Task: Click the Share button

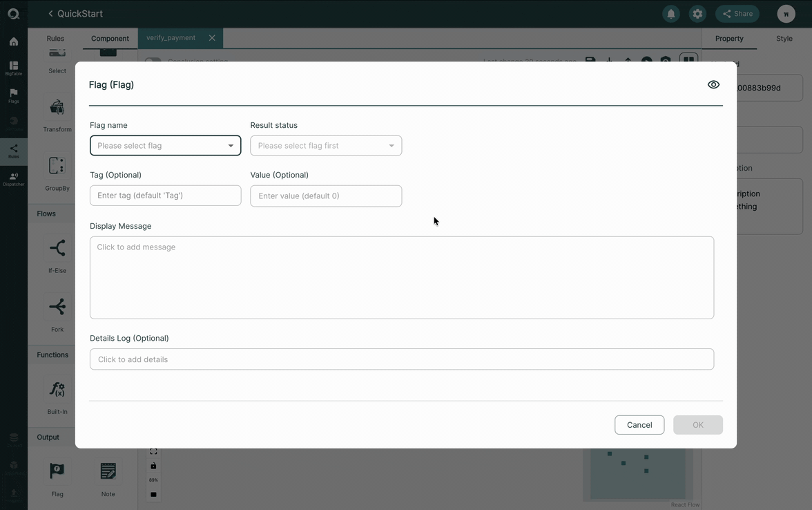Action: pos(737,14)
